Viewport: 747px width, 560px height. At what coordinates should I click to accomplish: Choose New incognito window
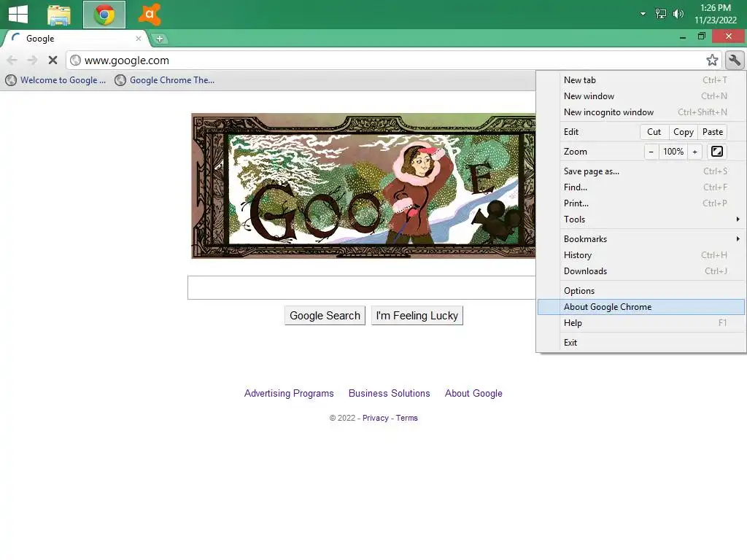point(641,112)
